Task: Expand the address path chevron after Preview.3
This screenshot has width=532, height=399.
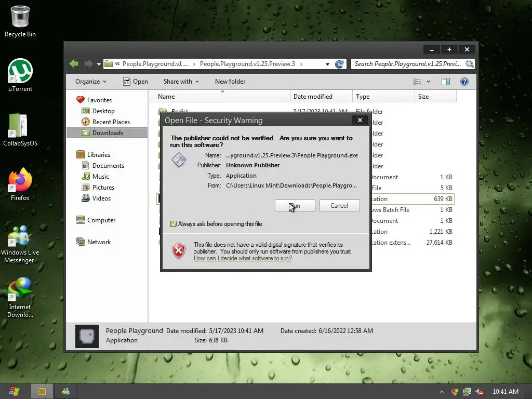Action: 301,64
